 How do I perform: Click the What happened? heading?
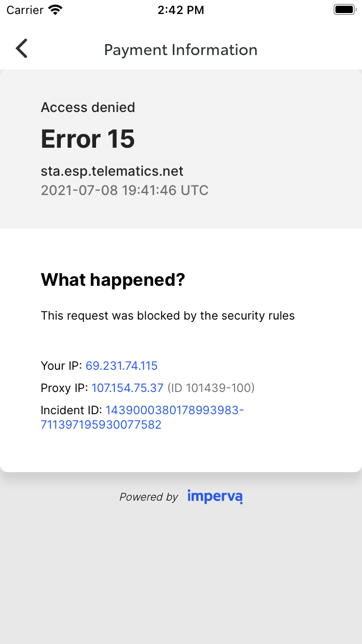[x=113, y=280]
